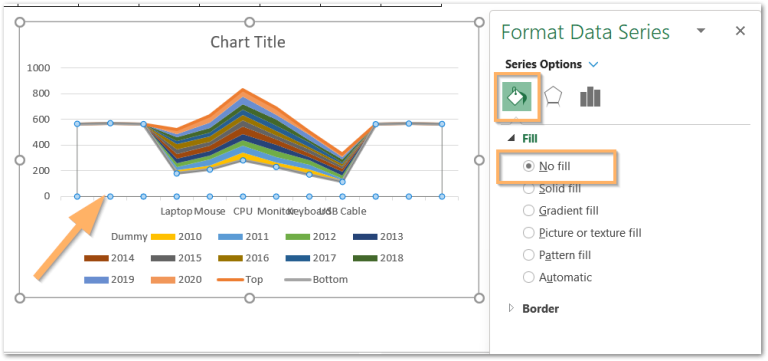The height and width of the screenshot is (361, 768).
Task: Select Picture or texture fill option
Action: pyautogui.click(x=582, y=233)
